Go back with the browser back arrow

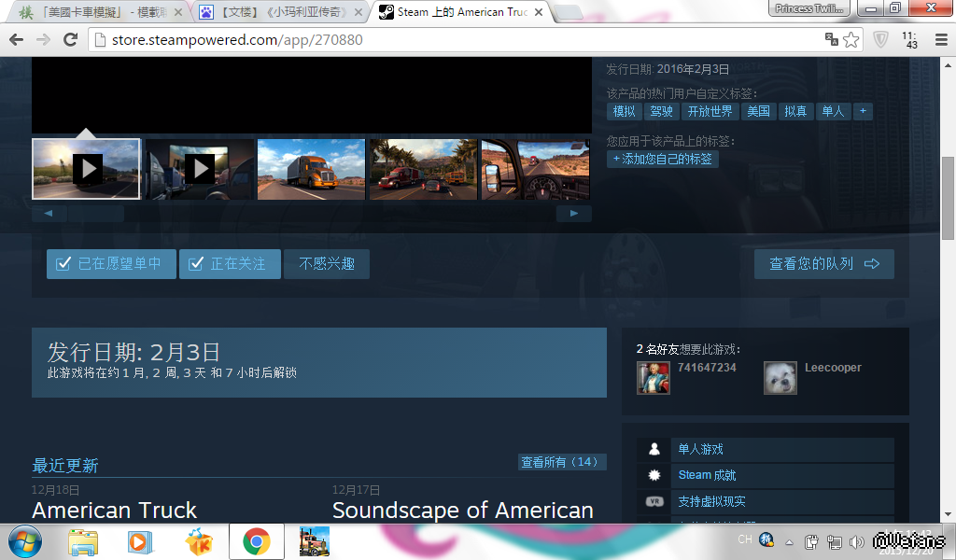pyautogui.click(x=17, y=40)
